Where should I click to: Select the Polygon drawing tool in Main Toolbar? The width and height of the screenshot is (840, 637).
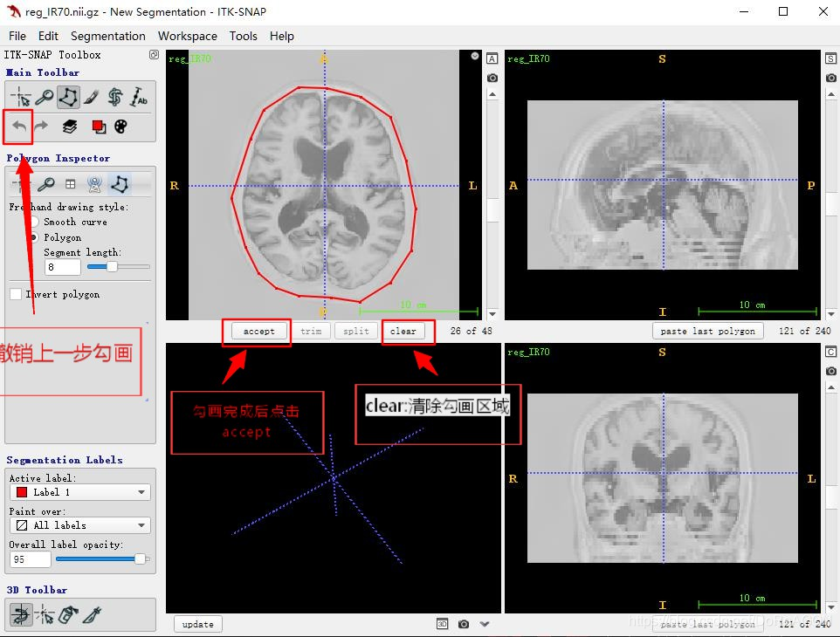point(68,98)
